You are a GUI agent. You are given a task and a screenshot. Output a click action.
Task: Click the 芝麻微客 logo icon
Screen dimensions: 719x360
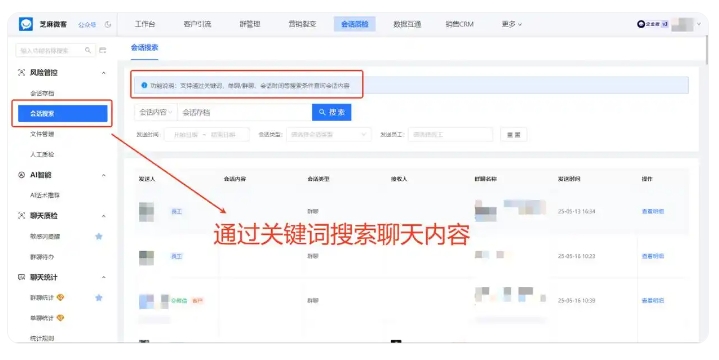(26, 24)
